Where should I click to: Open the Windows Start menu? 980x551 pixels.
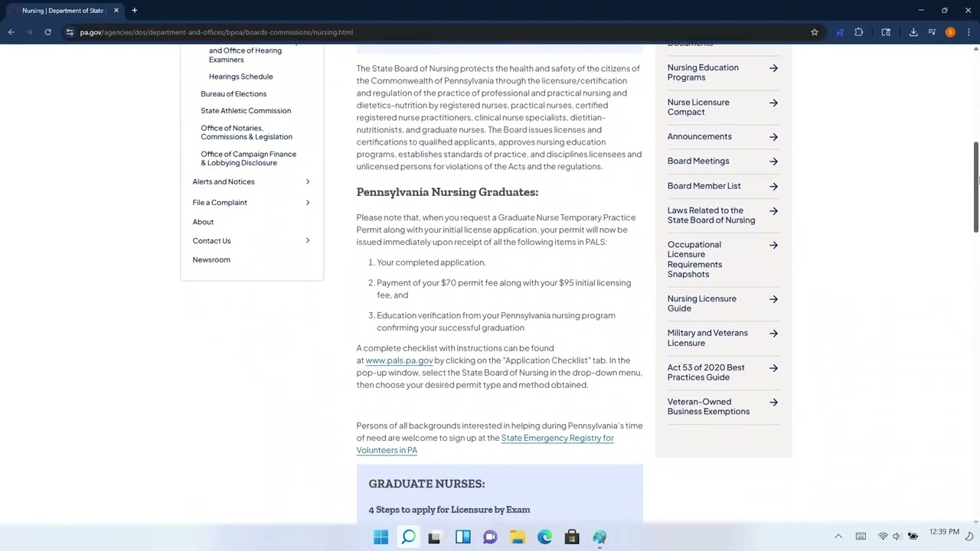point(381,537)
